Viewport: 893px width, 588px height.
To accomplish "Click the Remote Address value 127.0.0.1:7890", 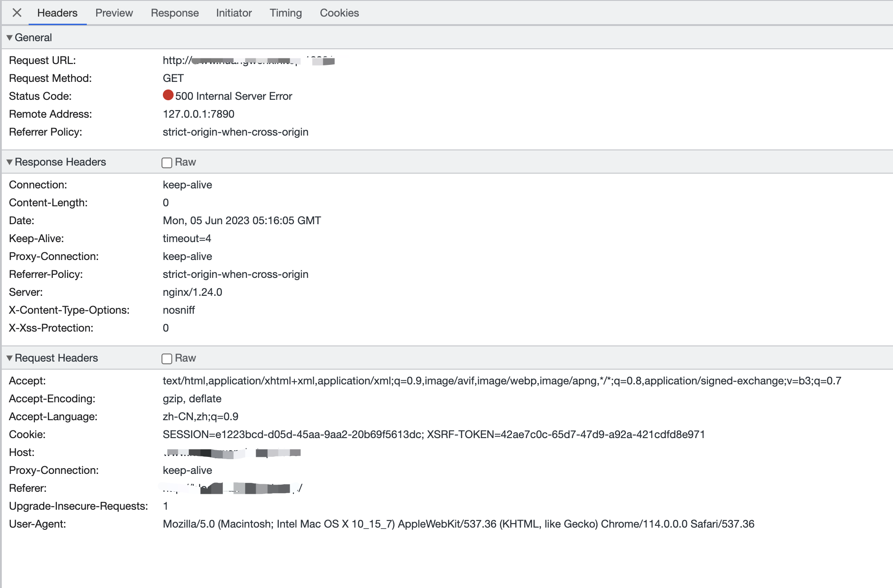I will click(198, 114).
